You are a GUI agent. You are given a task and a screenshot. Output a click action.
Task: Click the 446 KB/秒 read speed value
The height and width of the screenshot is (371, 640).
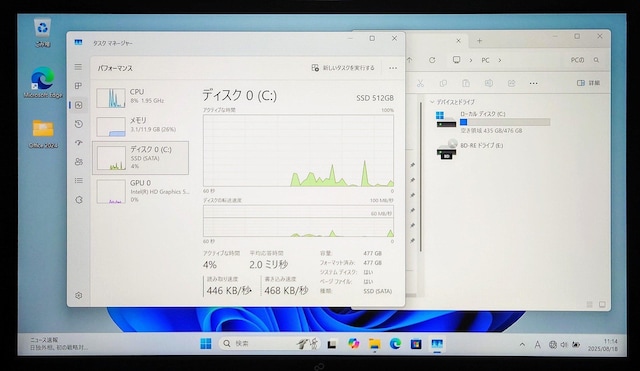click(x=229, y=291)
